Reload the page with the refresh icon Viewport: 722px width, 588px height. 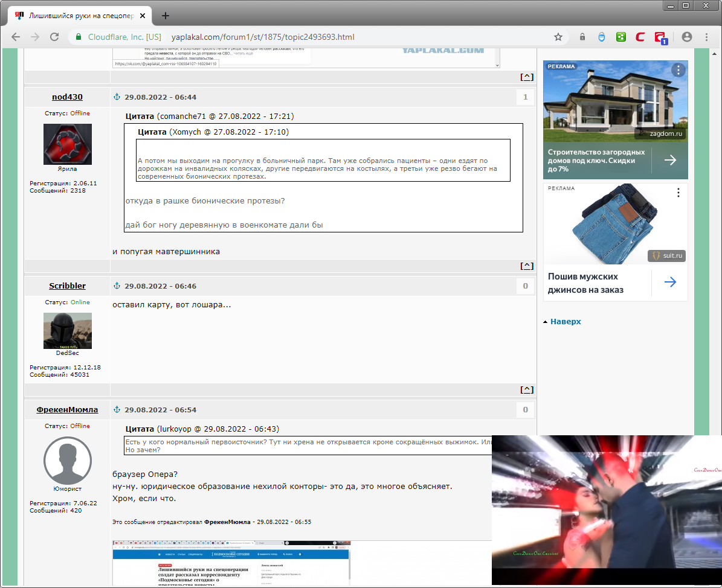tap(54, 37)
